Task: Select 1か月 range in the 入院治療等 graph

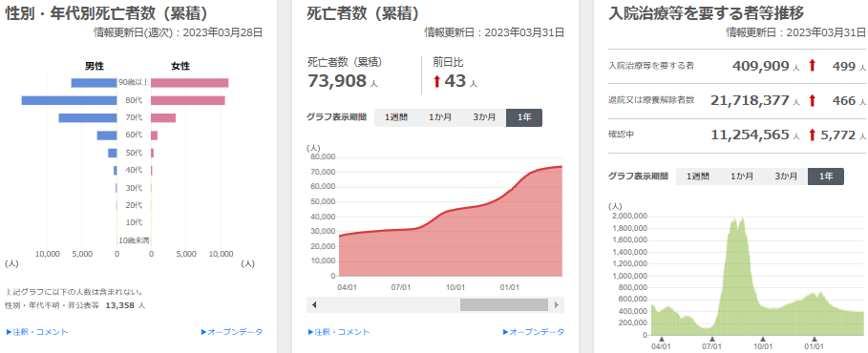Action: click(742, 176)
